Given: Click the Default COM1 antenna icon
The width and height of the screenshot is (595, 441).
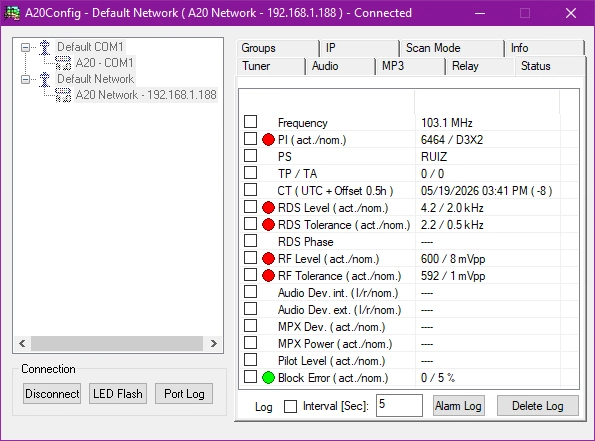Looking at the screenshot, I should pyautogui.click(x=45, y=47).
